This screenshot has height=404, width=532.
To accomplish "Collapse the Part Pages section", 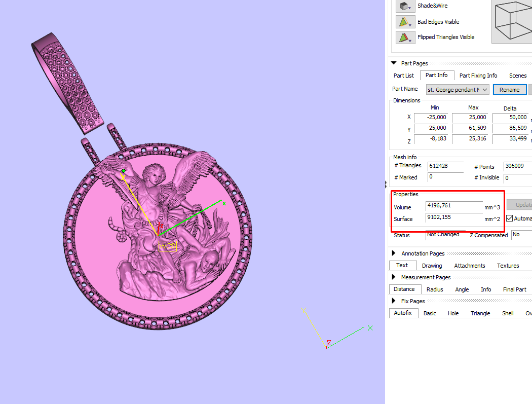I will click(394, 63).
